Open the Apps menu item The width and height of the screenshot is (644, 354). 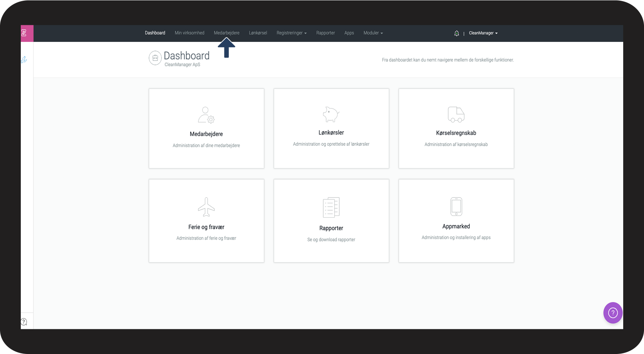point(349,33)
